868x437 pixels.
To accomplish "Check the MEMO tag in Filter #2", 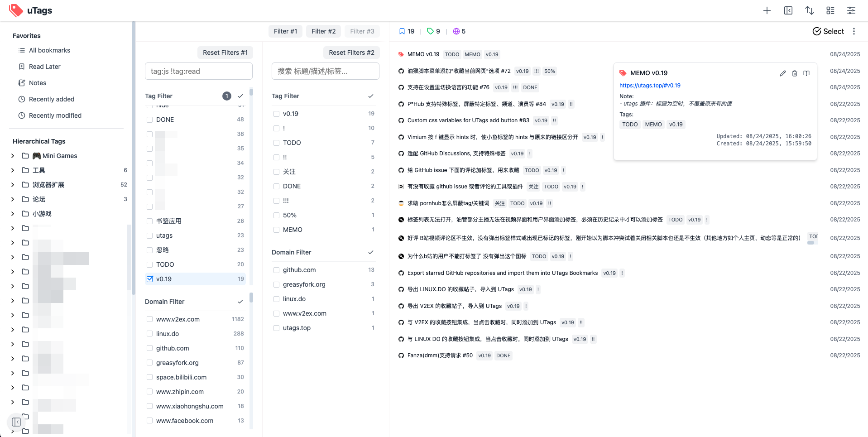I will coord(277,230).
